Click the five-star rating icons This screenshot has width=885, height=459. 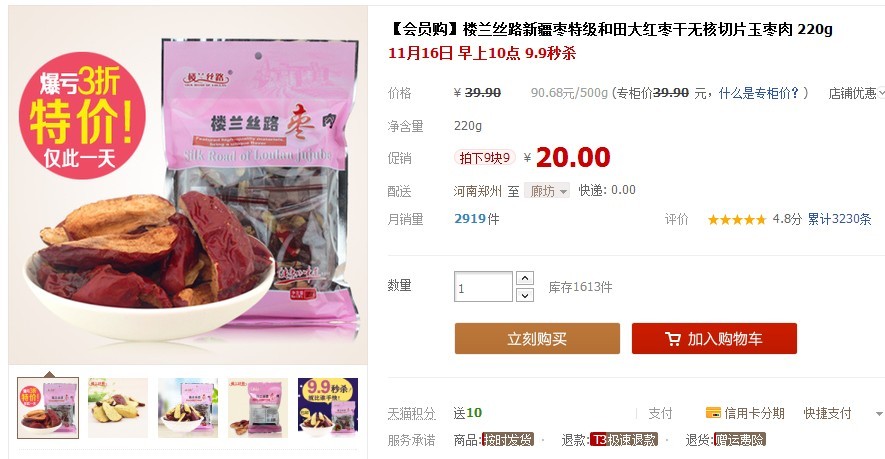(x=737, y=220)
